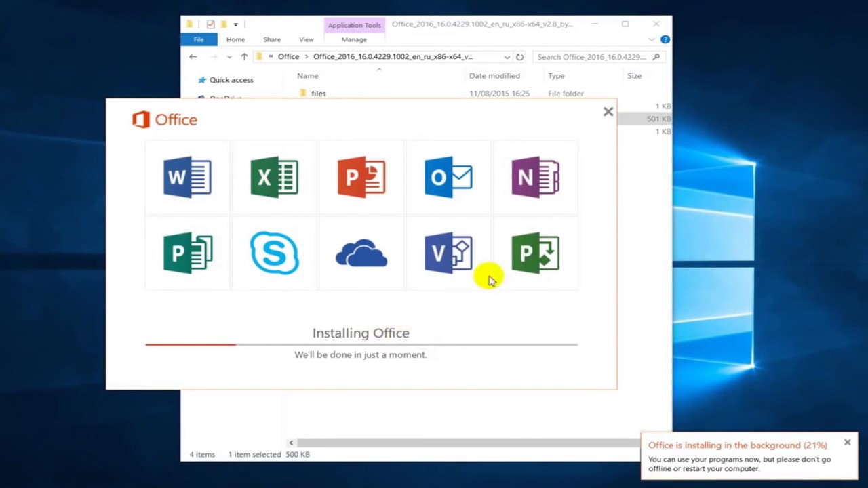Go back in File Explorer

click(x=193, y=57)
